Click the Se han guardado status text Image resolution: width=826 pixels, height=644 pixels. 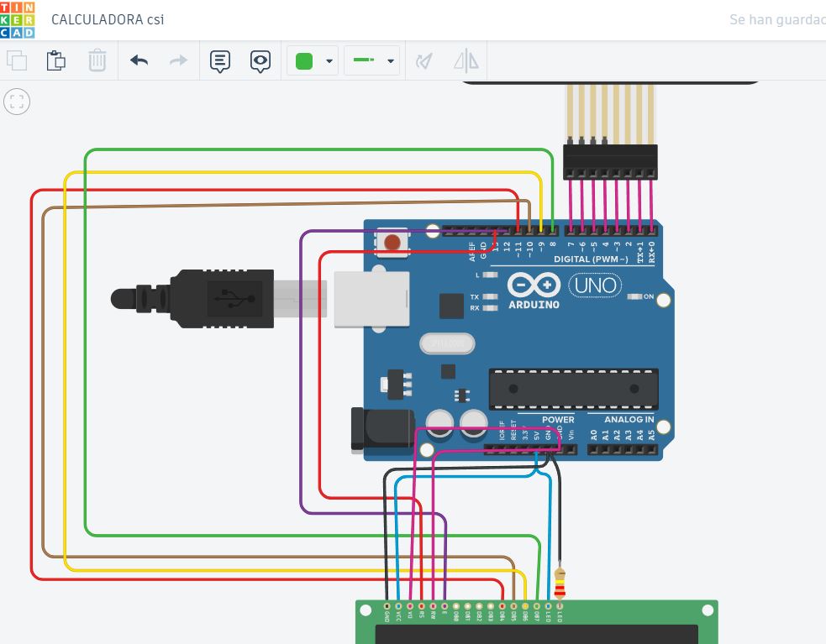pyautogui.click(x=777, y=19)
